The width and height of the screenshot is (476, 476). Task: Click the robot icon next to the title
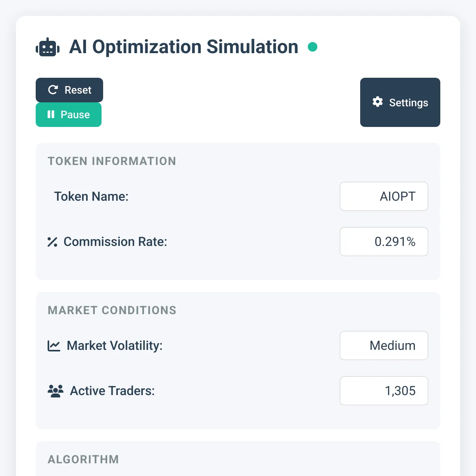[47, 46]
